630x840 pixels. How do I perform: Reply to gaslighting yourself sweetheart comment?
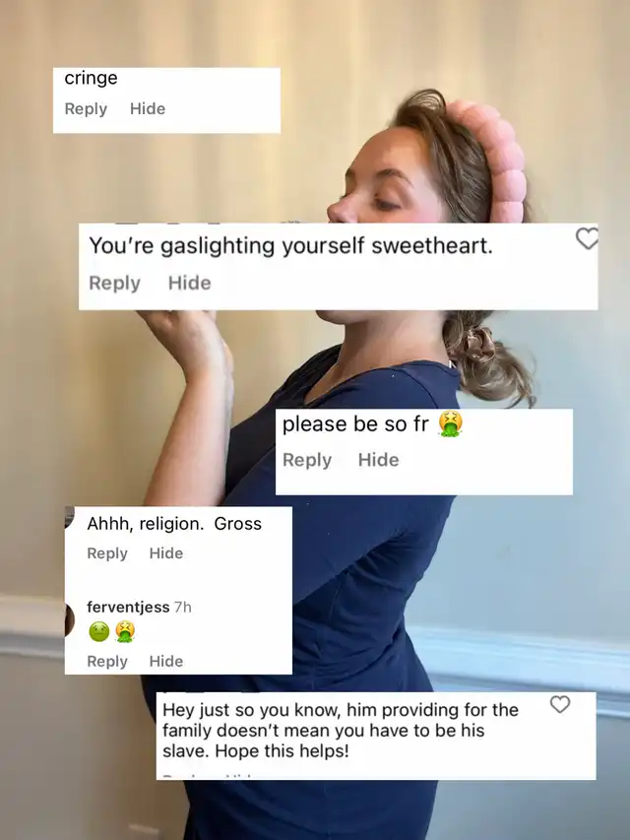point(114,283)
